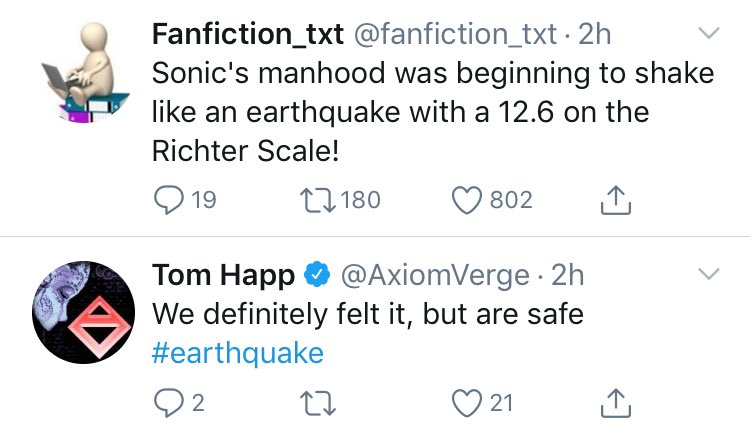Reply to Tom Happ's tweet
This screenshot has width=750, height=431.
pyautogui.click(x=169, y=403)
